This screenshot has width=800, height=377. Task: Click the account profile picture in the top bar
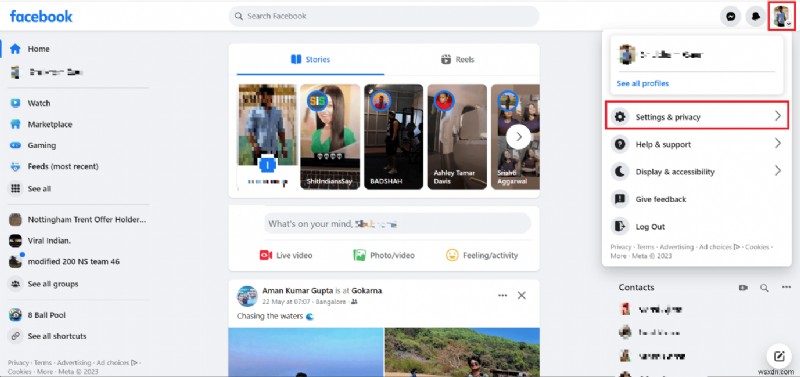click(781, 16)
